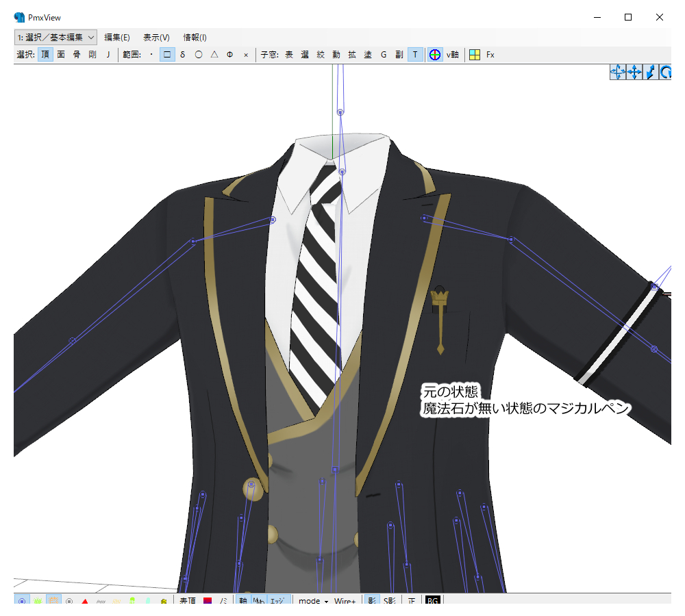Open the 選 sub-window

point(305,55)
